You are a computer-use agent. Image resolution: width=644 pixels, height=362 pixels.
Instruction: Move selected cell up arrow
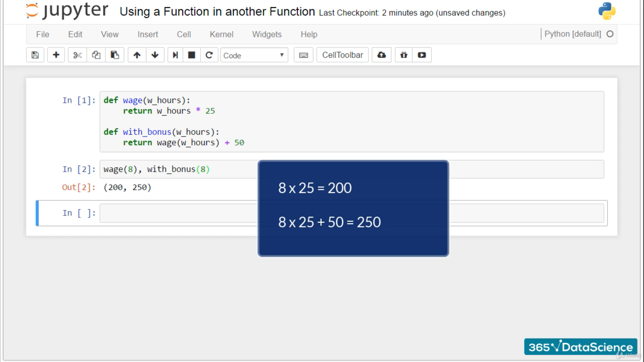click(137, 55)
